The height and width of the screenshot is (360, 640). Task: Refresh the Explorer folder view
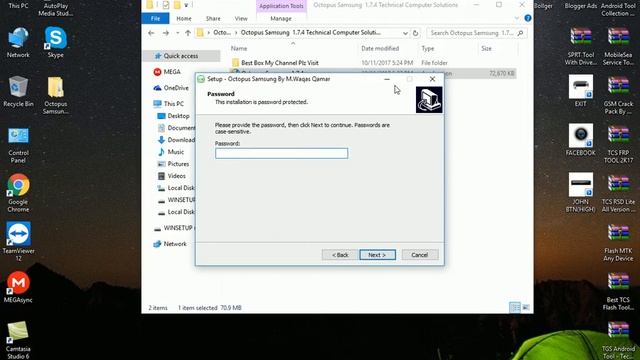point(416,33)
